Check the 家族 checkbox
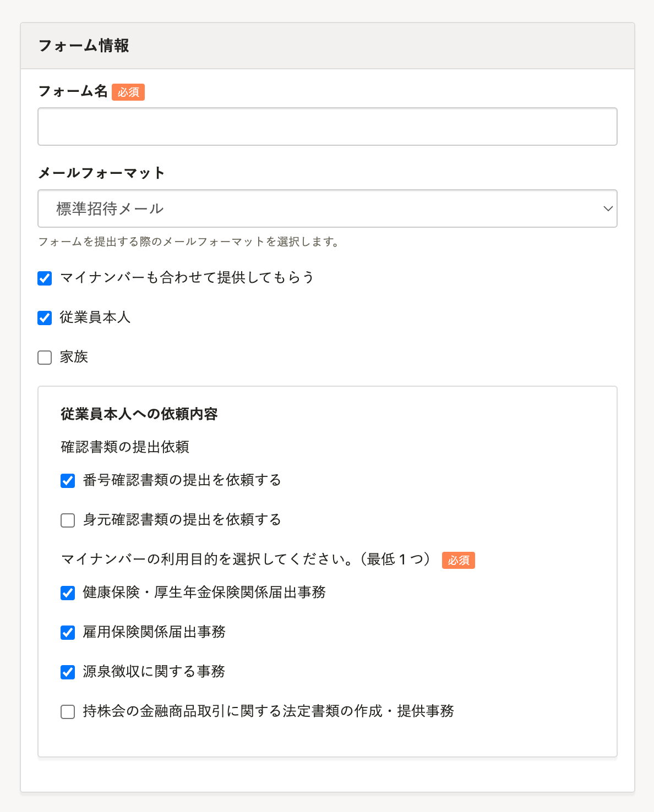Image resolution: width=654 pixels, height=812 pixels. click(x=45, y=358)
